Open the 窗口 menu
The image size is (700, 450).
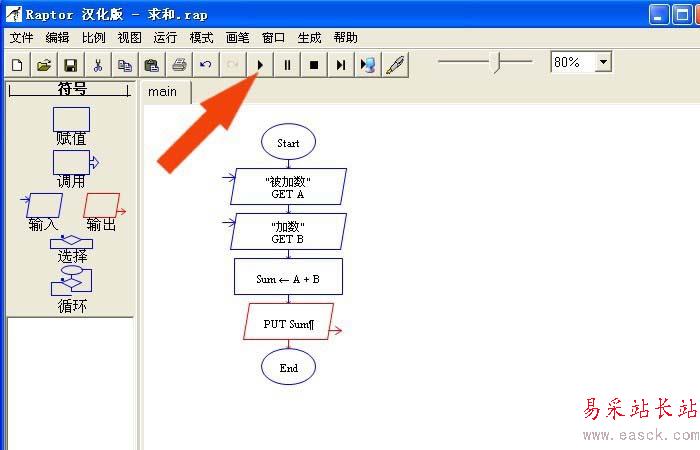(x=273, y=38)
